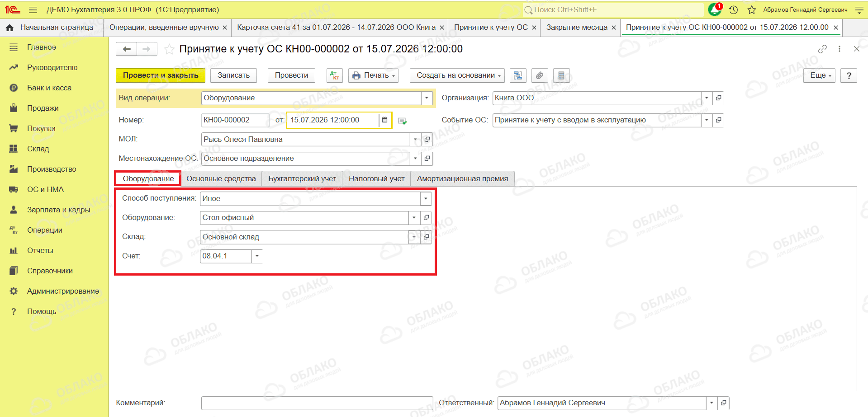This screenshot has width=868, height=417.
Task: Open attached files paperclip icon
Action: point(540,75)
